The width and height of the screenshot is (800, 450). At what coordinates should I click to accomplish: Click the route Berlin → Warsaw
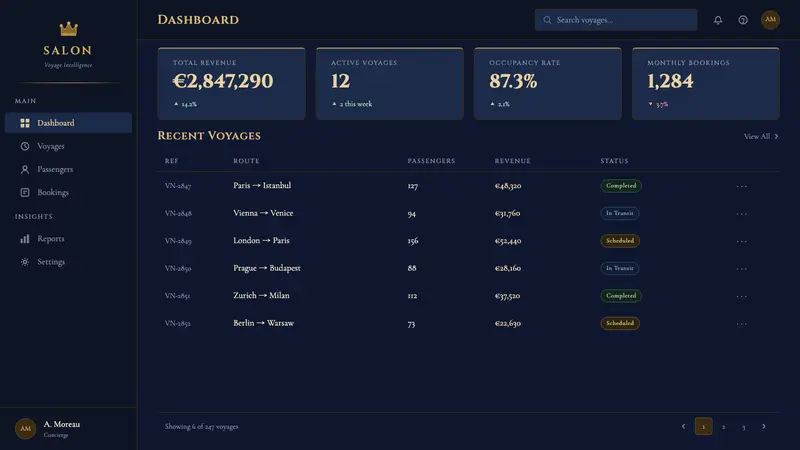pos(263,323)
